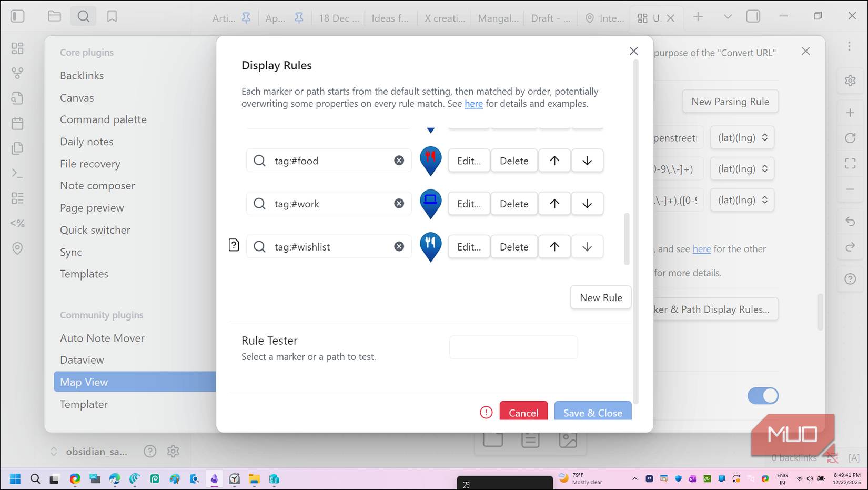Reset zoom using the circular arrow icon
This screenshot has height=490, width=868.
(850, 138)
